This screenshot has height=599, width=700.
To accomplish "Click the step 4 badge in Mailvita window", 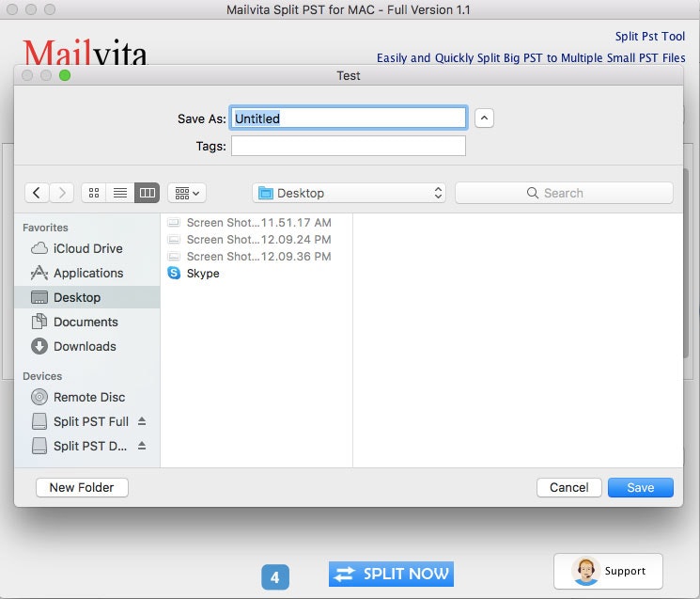I will pyautogui.click(x=275, y=577).
